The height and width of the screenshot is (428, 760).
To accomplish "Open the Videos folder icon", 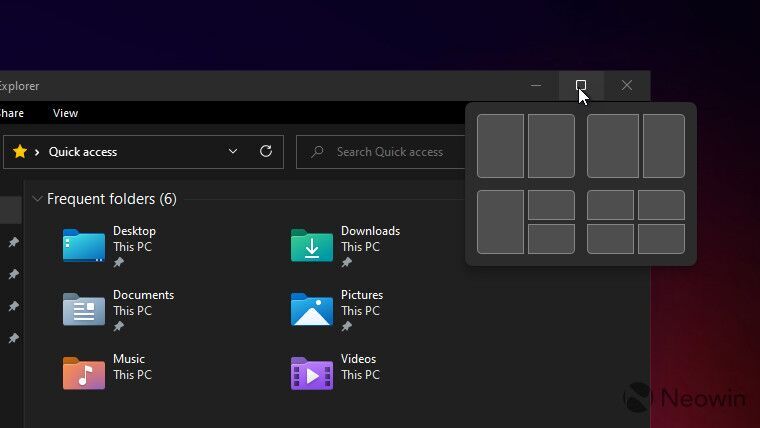I will [311, 373].
